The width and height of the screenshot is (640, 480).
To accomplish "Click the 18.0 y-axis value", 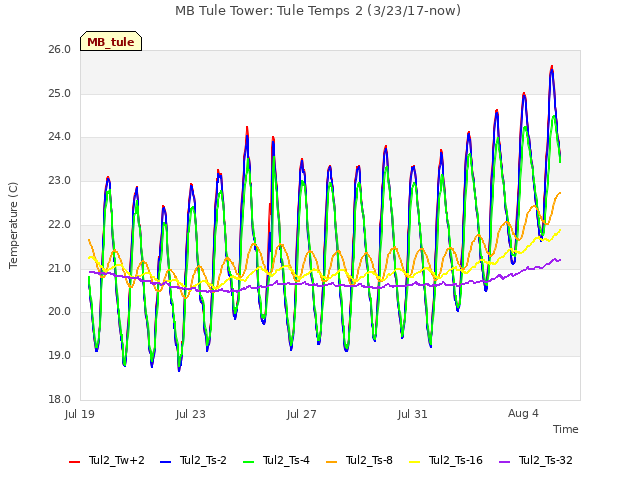I will [60, 399].
